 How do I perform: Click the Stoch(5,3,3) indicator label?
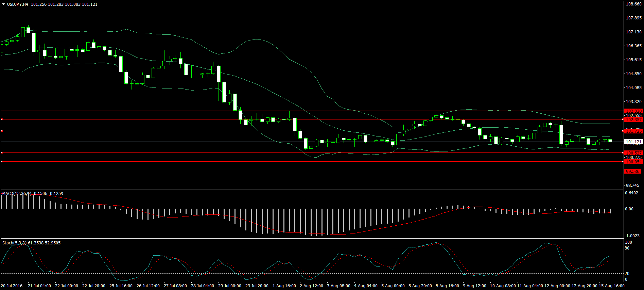[x=14, y=243]
